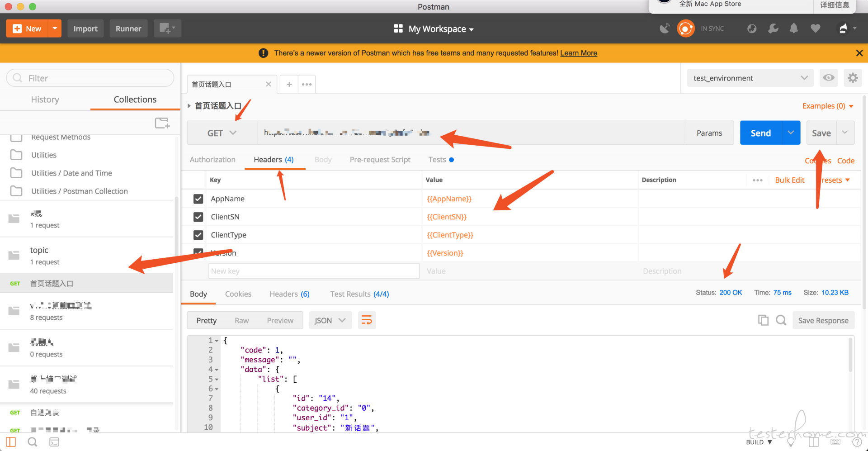Toggle sidebar icon in bottom bar

[11, 442]
